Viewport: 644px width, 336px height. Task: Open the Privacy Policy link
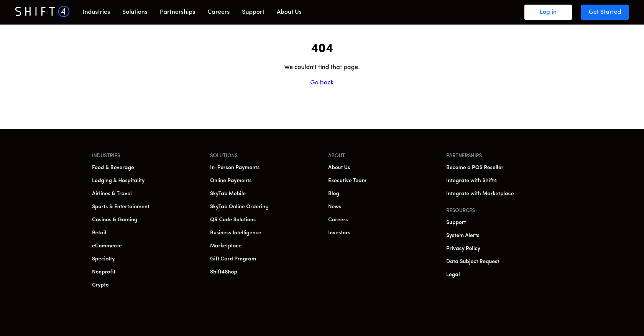point(463,249)
